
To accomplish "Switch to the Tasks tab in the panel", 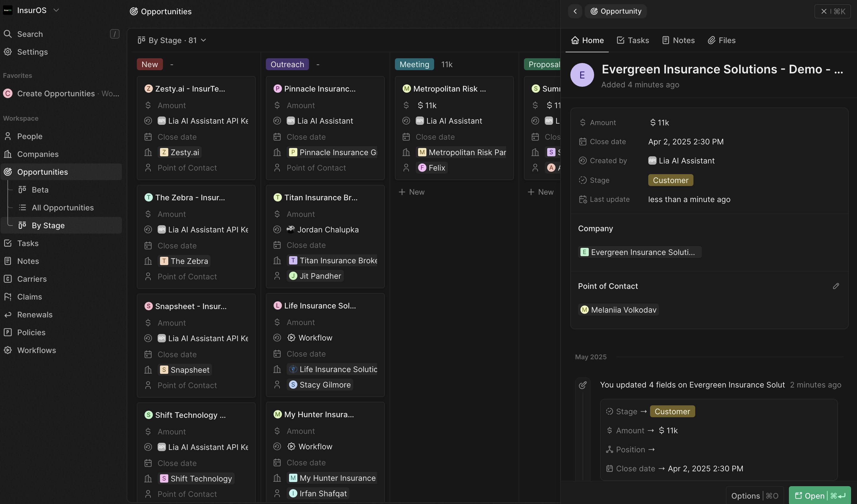I will [x=633, y=40].
